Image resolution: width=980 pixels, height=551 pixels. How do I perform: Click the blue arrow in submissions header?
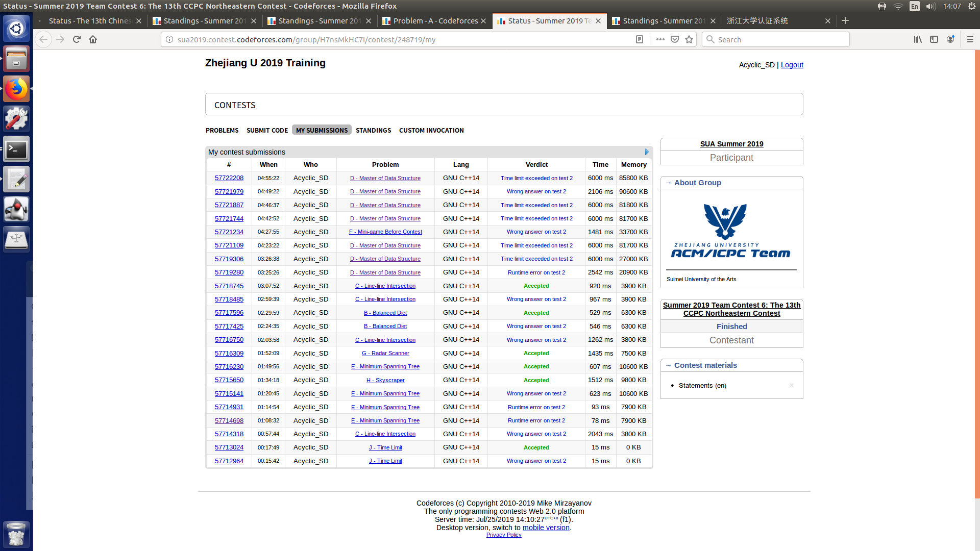point(647,152)
